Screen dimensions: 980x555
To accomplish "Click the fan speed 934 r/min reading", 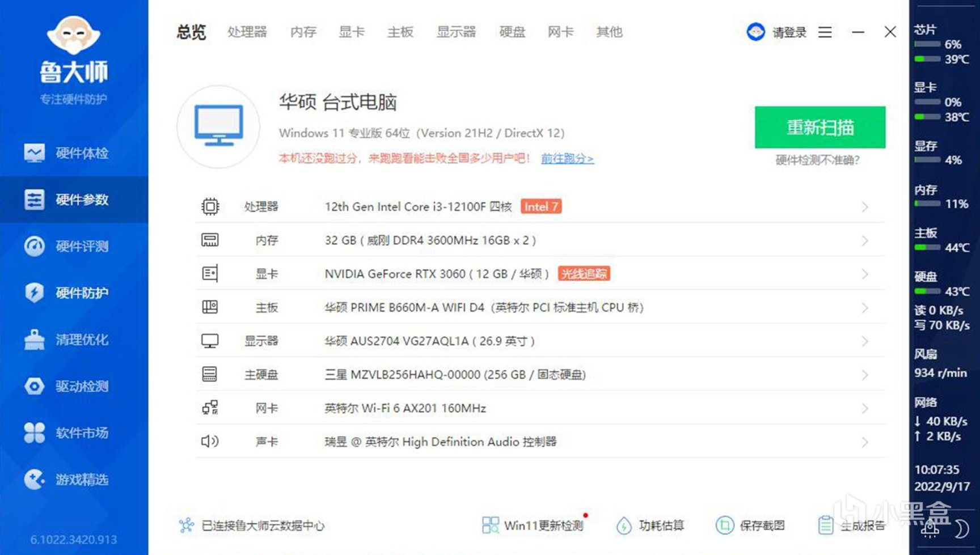I will pos(940,372).
